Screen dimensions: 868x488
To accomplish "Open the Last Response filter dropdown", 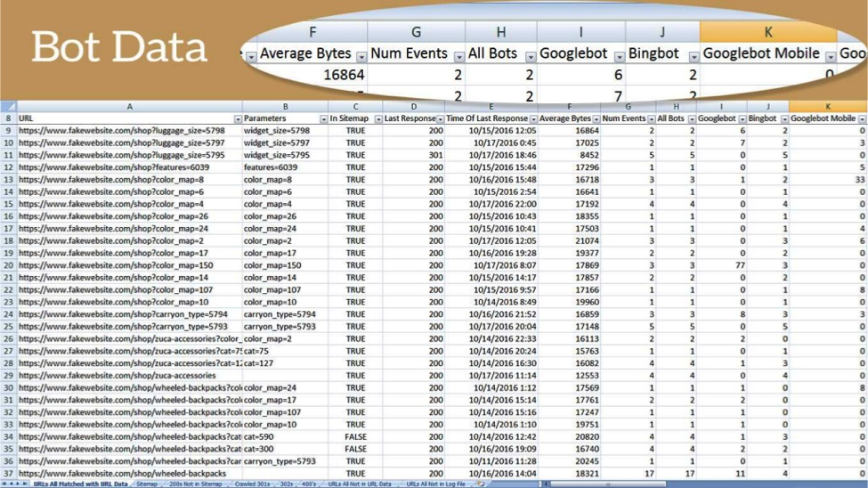I will tap(440, 119).
